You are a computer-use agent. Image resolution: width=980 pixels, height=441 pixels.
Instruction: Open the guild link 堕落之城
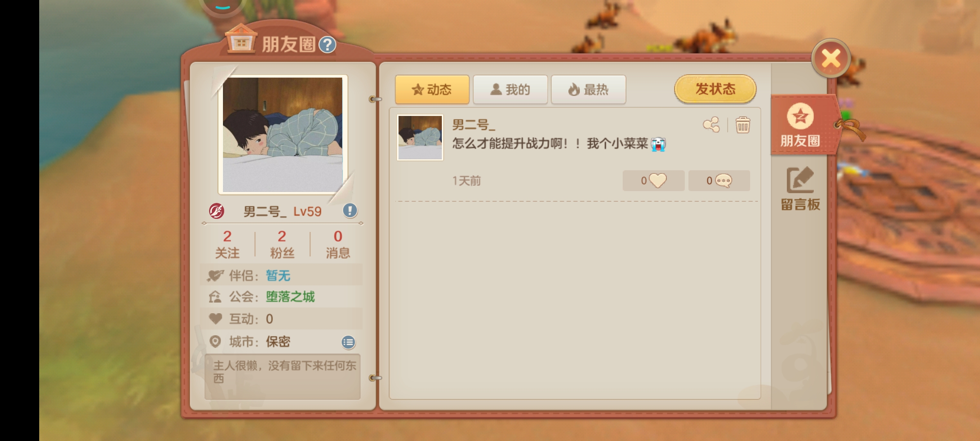(290, 296)
